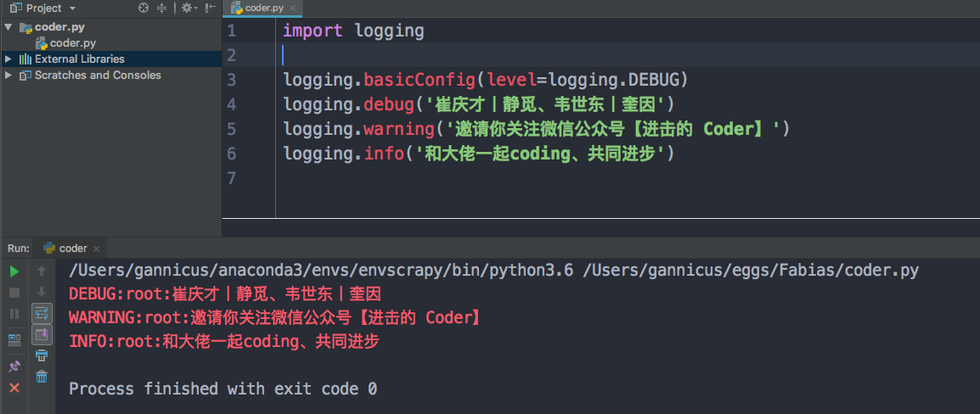
Task: Collapse all project tree nodes
Action: [x=162, y=8]
